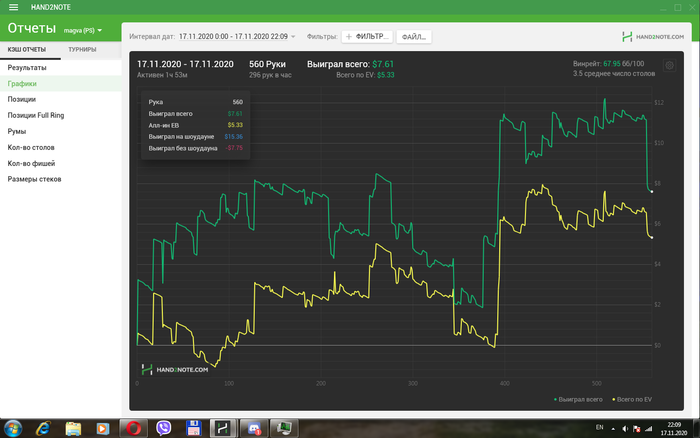Image resolution: width=700 pixels, height=438 pixels.
Task: Open the monitor app taskbar icon
Action: 284,429
